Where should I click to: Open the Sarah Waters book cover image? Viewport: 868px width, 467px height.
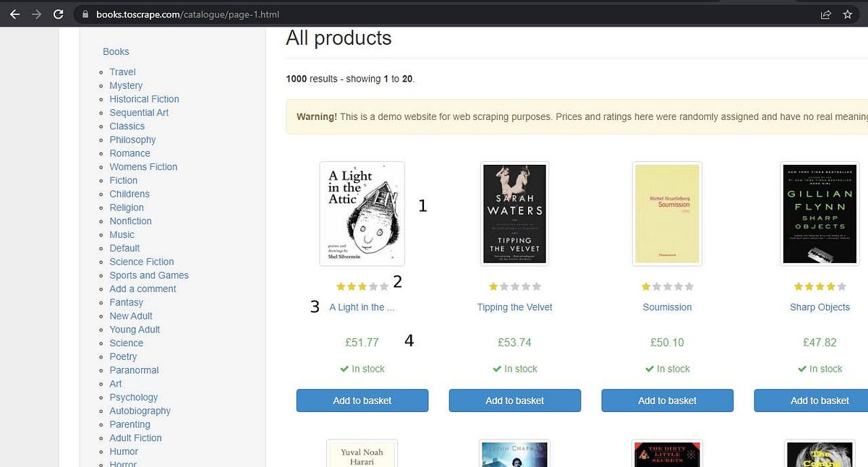click(514, 213)
